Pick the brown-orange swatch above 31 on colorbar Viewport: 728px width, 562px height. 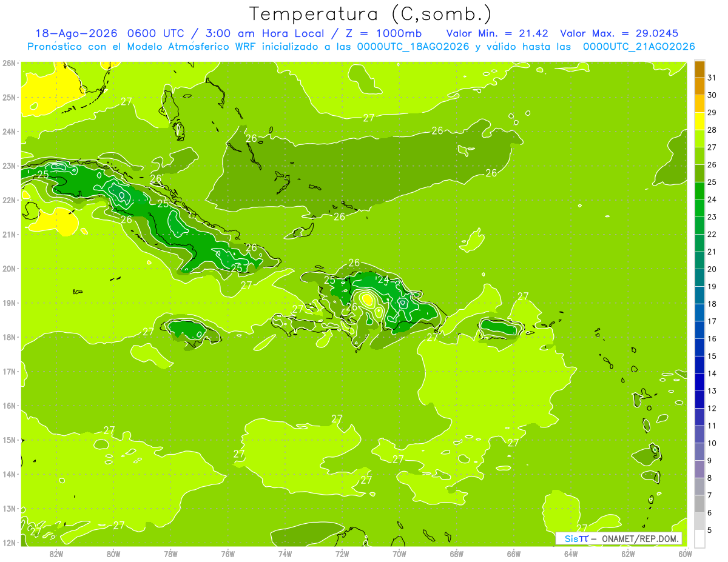699,69
